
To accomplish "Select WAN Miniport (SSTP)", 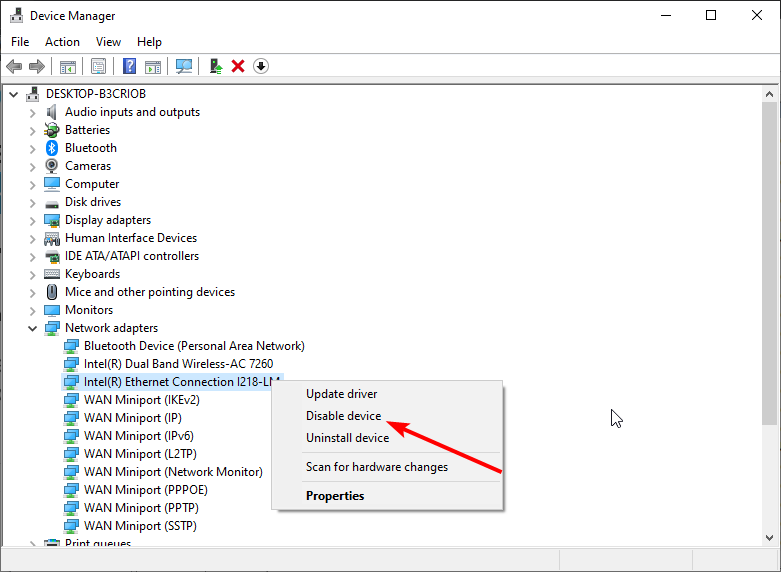I will 140,525.
